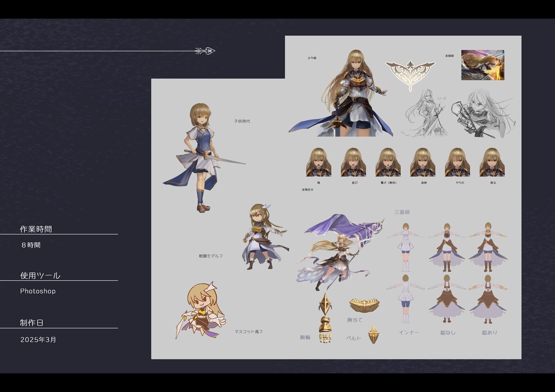Select the character holding the purple flag
Image resolution: width=555 pixels, height=392 pixels.
(x=340, y=252)
